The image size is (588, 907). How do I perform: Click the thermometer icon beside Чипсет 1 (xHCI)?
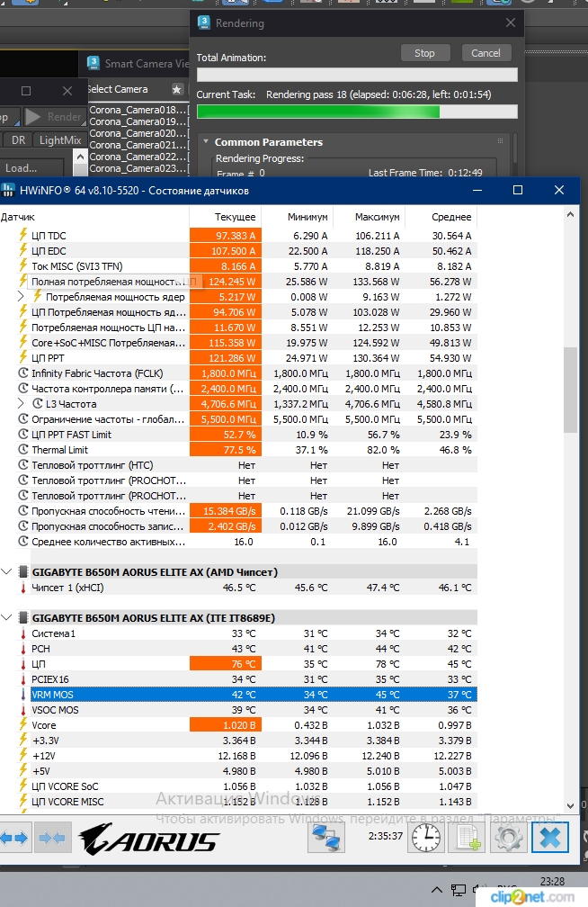click(x=23, y=587)
